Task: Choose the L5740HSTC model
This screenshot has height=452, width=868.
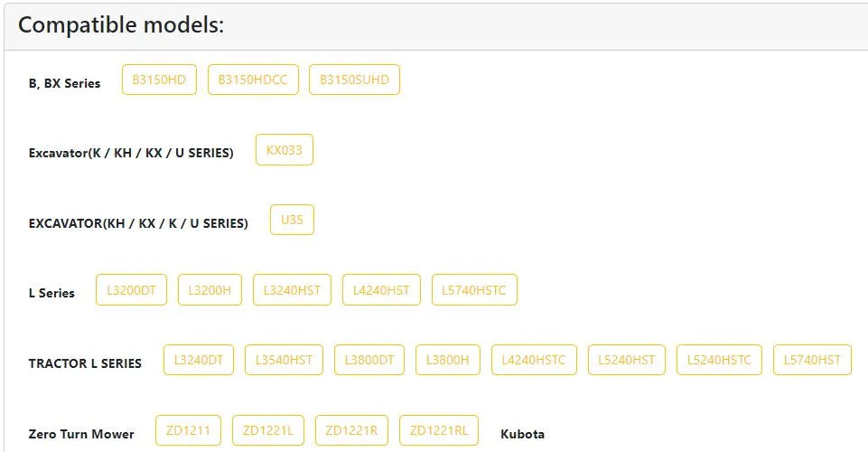Action: [x=474, y=289]
